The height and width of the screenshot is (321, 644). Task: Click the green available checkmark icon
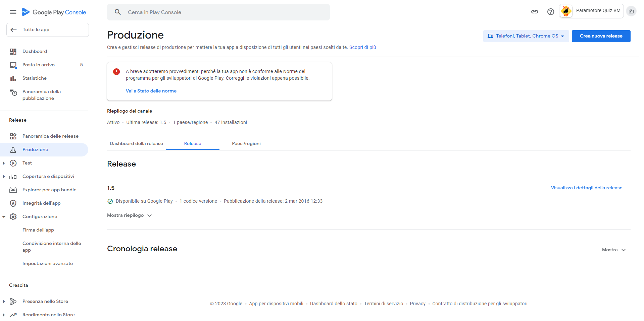pos(110,201)
